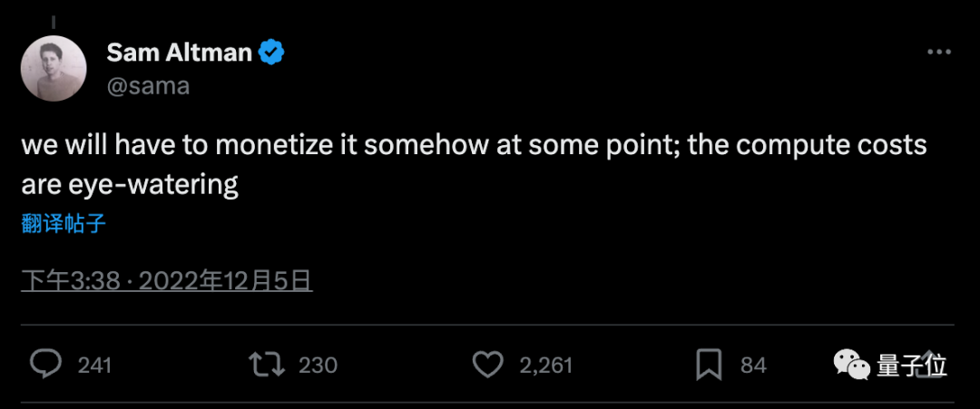
Task: Open the more options ellipsis menu
Action: click(x=938, y=53)
